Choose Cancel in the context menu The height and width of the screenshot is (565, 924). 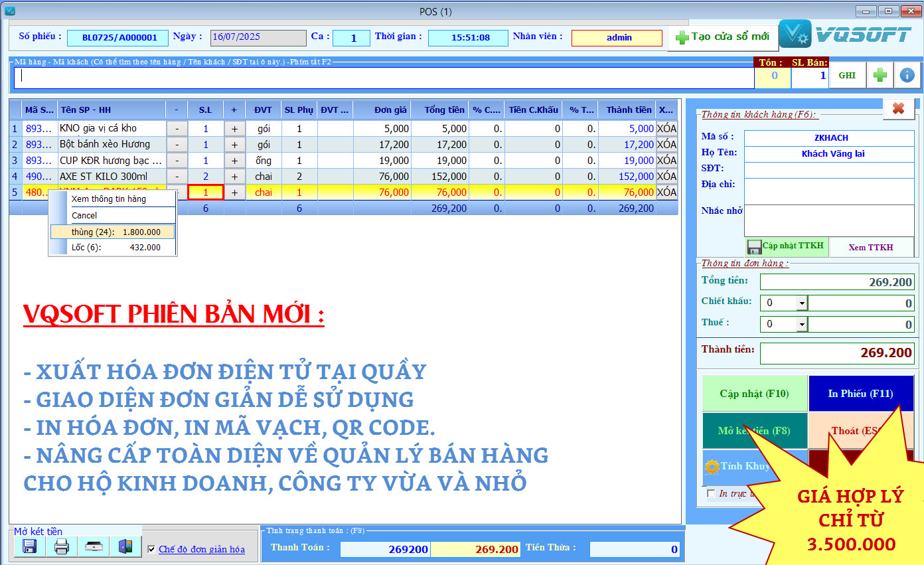point(112,215)
